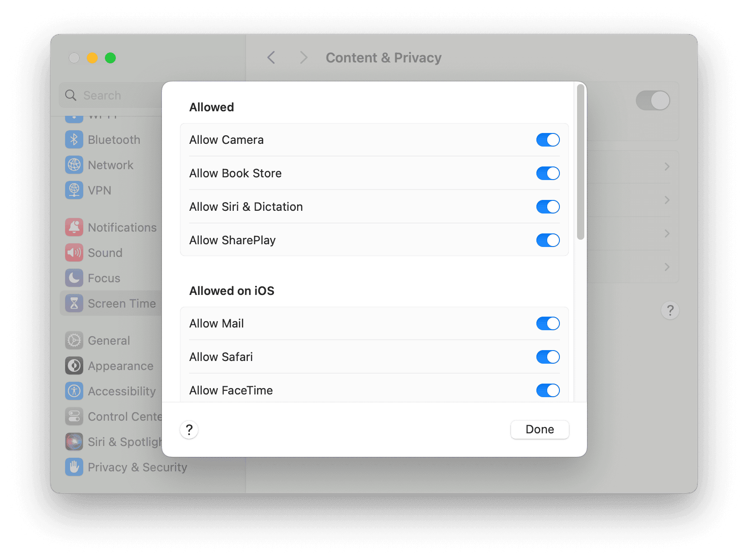The height and width of the screenshot is (560, 748).
Task: Click the VPN icon in sidebar
Action: pos(74,190)
